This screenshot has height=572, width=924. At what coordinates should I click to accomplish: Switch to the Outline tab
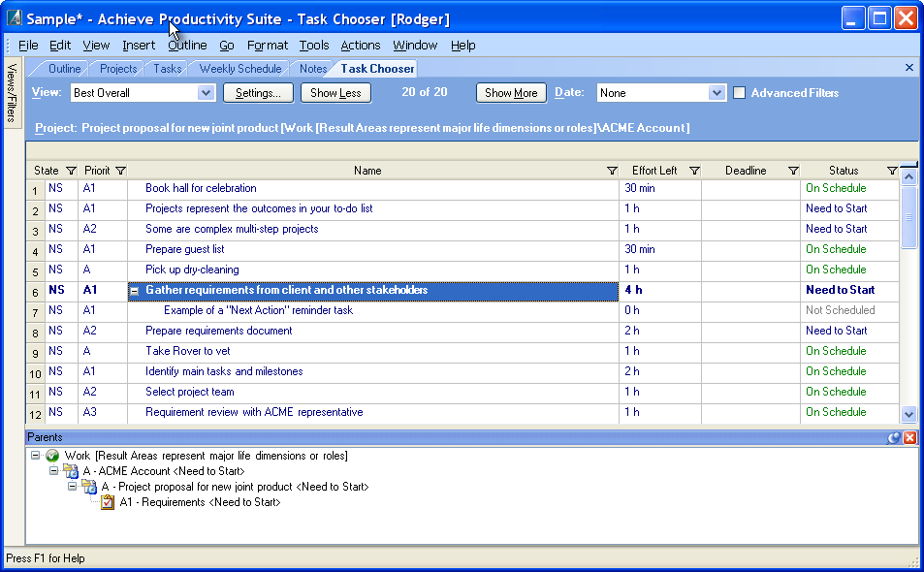64,69
